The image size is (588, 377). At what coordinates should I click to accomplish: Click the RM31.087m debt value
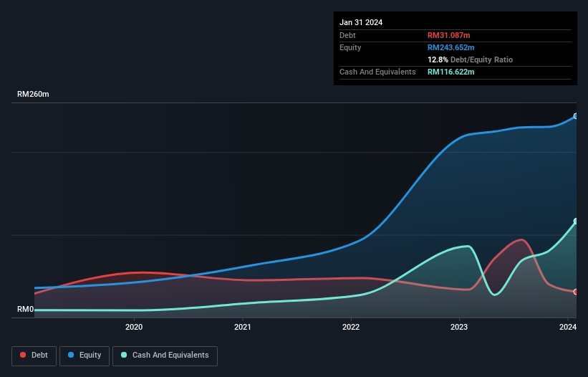(448, 35)
